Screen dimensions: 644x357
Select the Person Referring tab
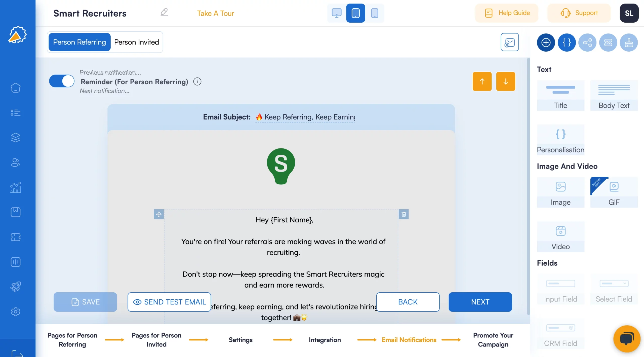(x=79, y=42)
